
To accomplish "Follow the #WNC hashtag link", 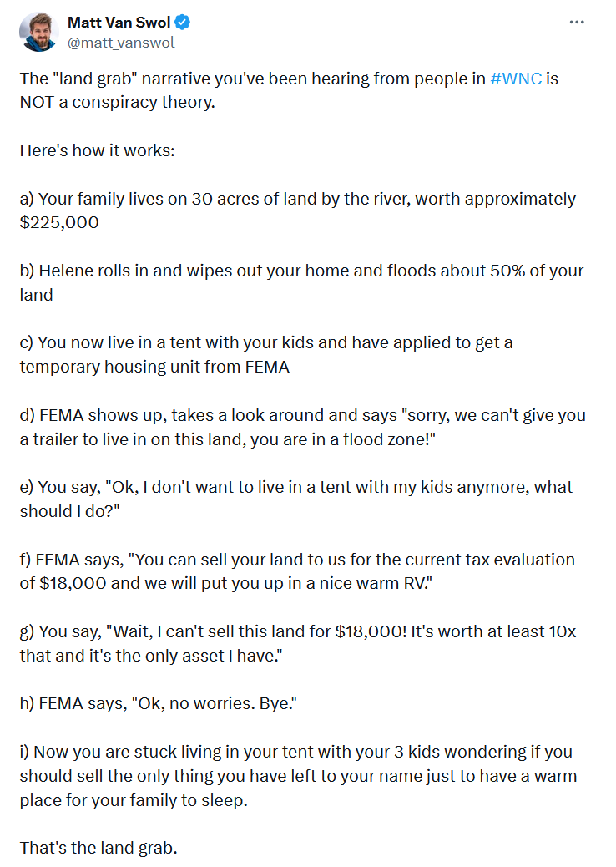I will [516, 79].
